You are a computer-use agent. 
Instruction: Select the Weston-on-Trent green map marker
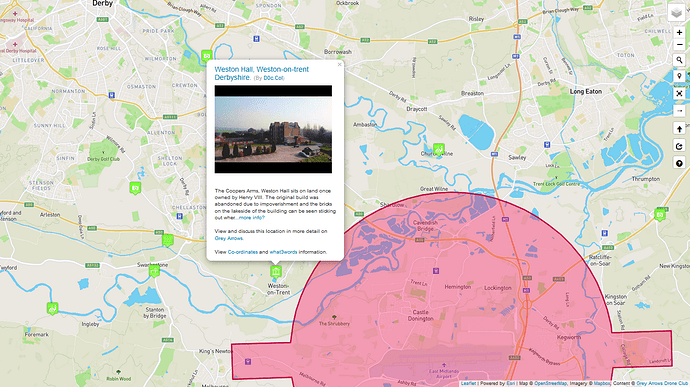[x=276, y=271]
